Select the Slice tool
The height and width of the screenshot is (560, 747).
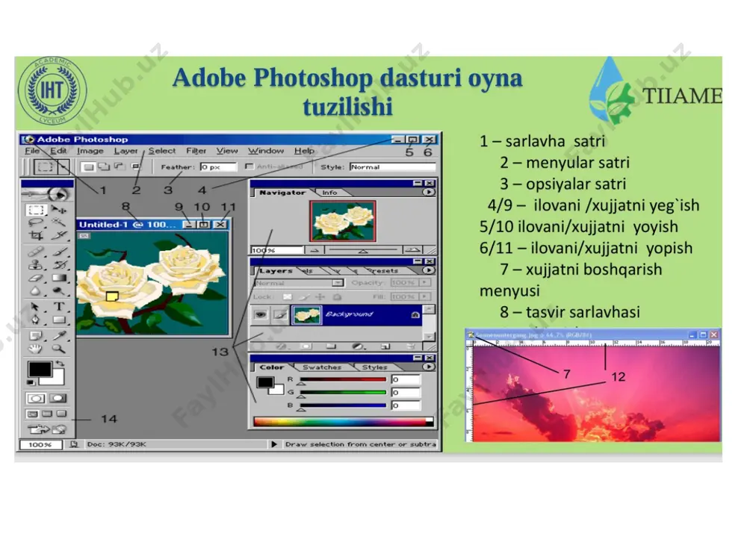59,235
